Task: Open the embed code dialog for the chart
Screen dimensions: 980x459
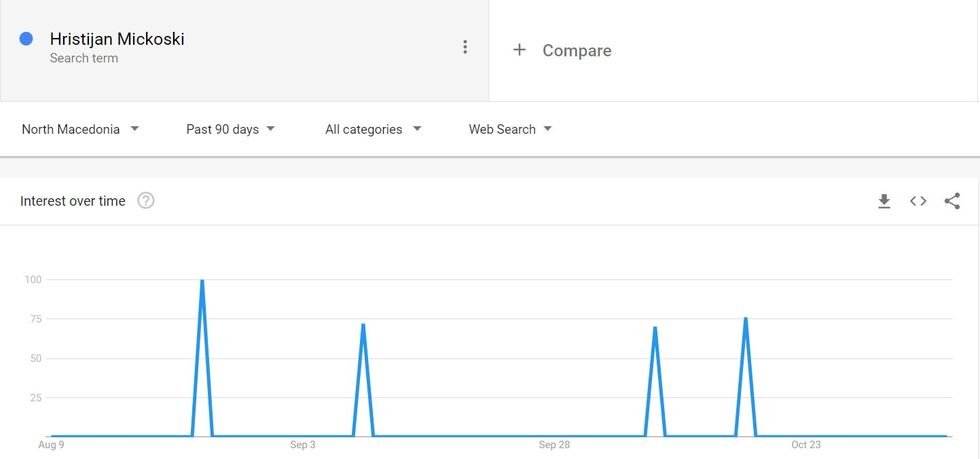Action: click(918, 201)
